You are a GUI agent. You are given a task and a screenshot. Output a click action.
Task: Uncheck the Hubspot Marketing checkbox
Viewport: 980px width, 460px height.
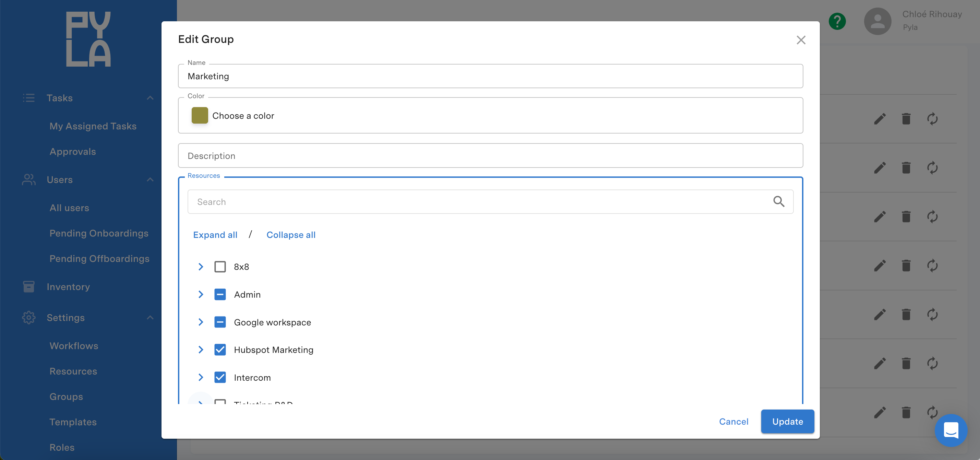(x=220, y=349)
